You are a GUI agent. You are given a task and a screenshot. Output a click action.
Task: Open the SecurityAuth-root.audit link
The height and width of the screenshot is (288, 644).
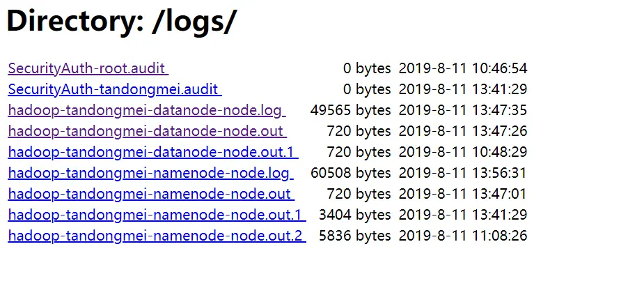pos(88,68)
